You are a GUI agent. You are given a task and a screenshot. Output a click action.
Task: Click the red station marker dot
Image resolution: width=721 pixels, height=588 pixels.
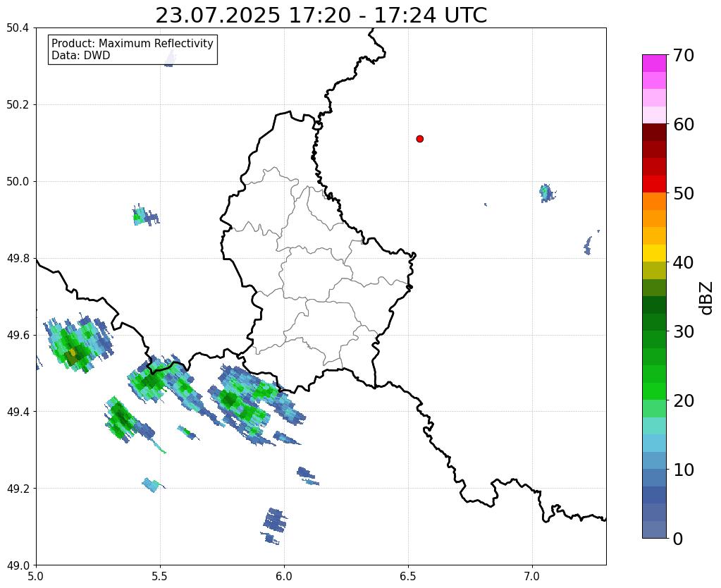[419, 139]
